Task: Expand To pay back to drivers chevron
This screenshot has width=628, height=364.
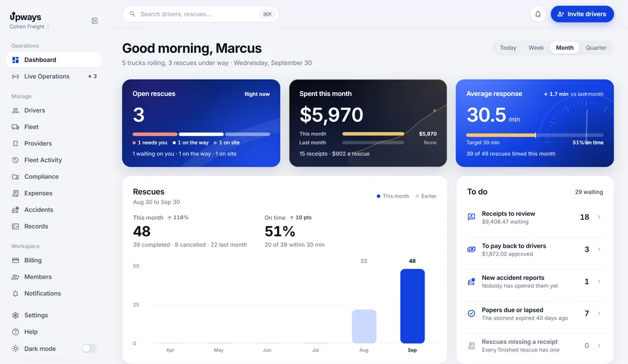Action: point(599,250)
